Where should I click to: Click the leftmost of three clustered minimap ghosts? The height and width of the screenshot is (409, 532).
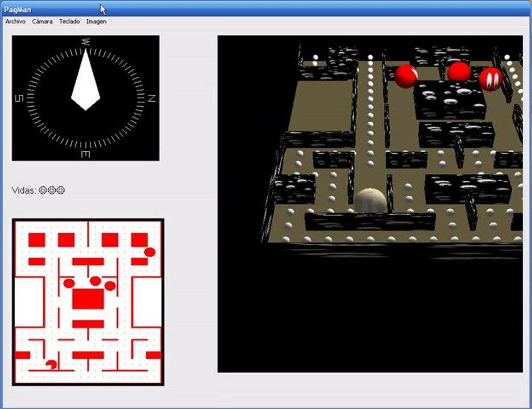pyautogui.click(x=69, y=283)
